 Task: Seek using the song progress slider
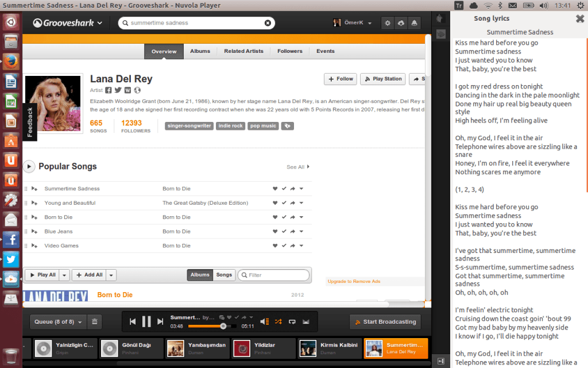(x=212, y=326)
